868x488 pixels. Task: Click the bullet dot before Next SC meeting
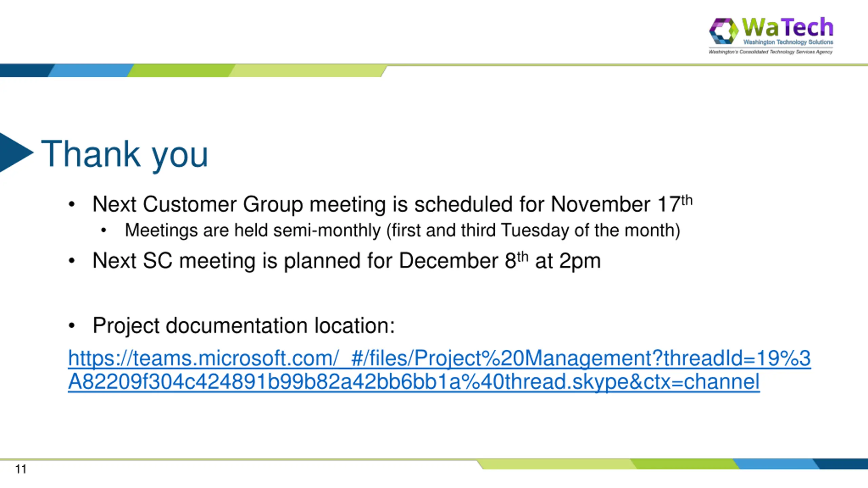72,261
